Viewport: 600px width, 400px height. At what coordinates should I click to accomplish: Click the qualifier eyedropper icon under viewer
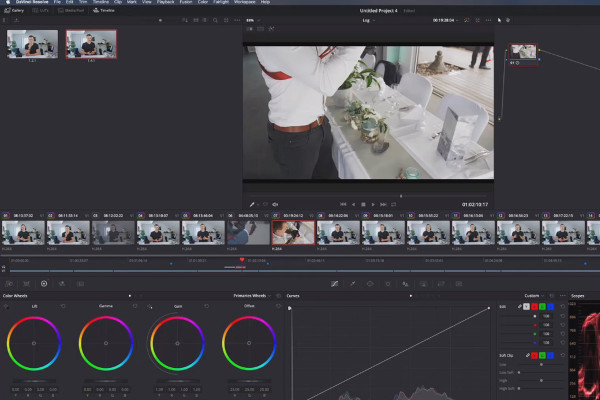[252, 205]
